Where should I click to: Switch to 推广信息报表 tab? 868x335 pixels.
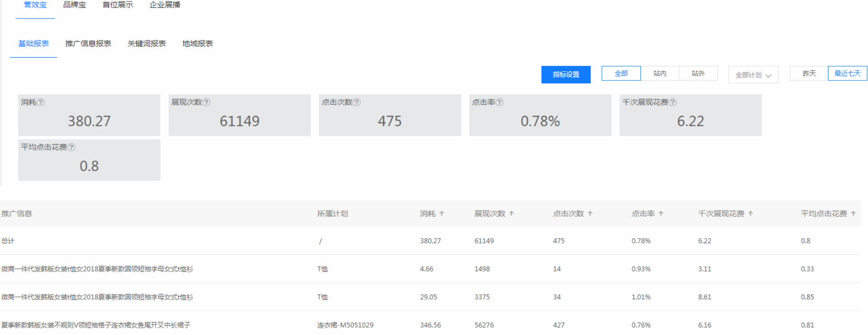tap(88, 44)
